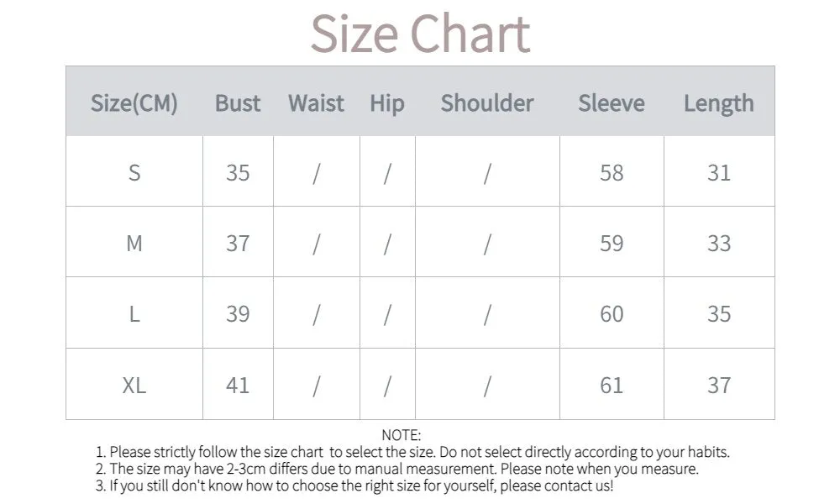The width and height of the screenshot is (840, 504).
Task: Select the M size row label
Action: [x=134, y=243]
